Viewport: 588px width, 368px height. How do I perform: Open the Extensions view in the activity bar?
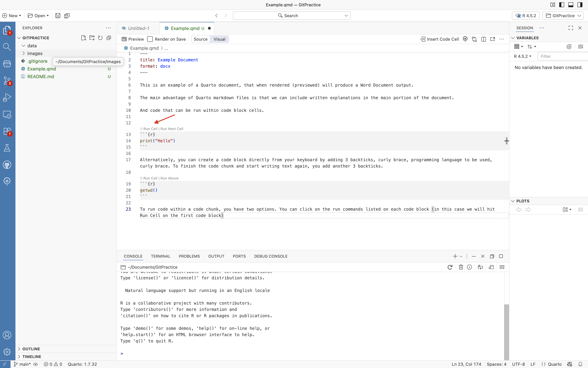(7, 131)
